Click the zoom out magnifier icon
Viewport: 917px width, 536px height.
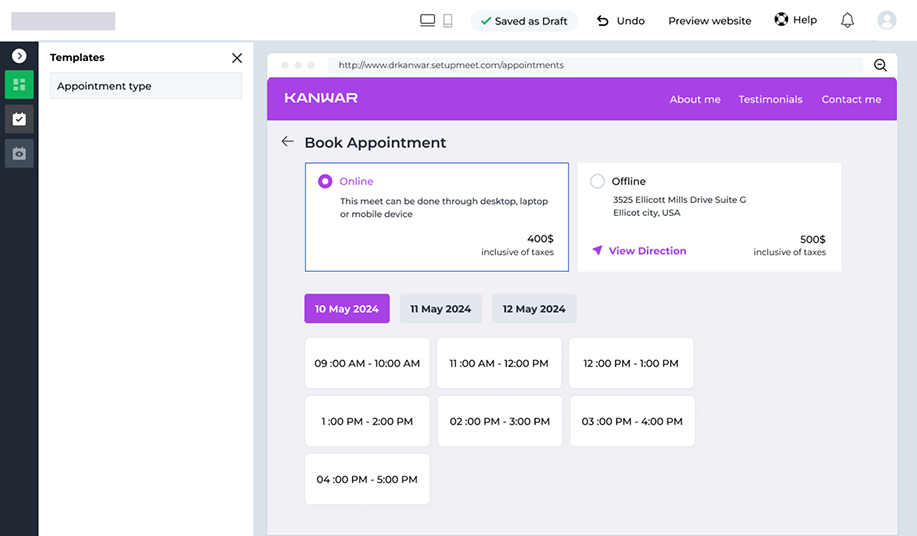click(x=880, y=65)
